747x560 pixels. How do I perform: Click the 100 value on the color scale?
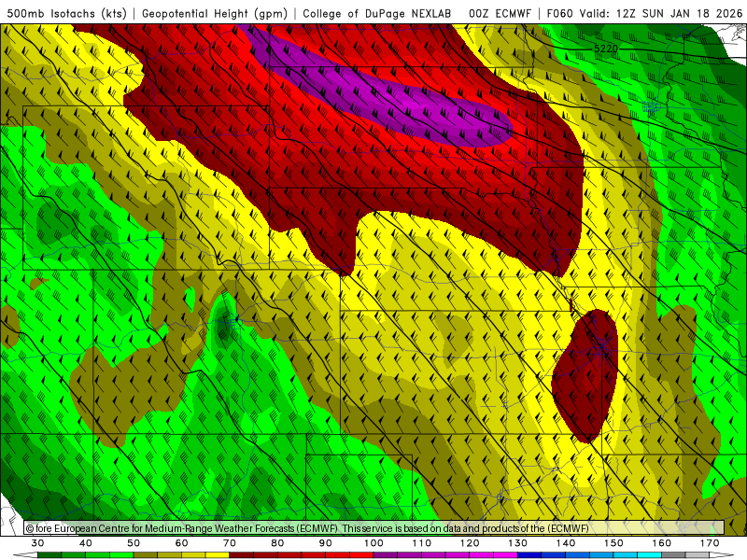click(373, 543)
